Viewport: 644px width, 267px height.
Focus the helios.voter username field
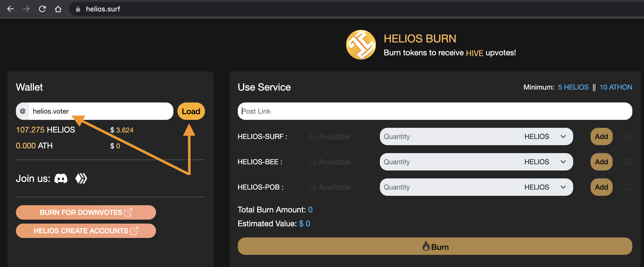101,111
